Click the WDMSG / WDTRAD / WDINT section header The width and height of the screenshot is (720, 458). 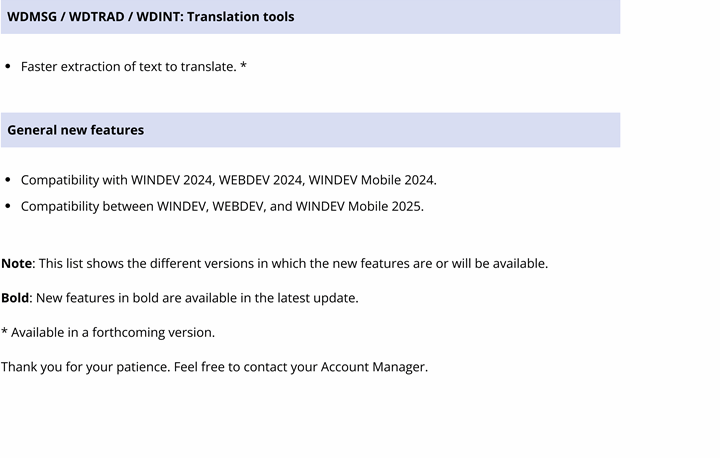tap(310, 17)
